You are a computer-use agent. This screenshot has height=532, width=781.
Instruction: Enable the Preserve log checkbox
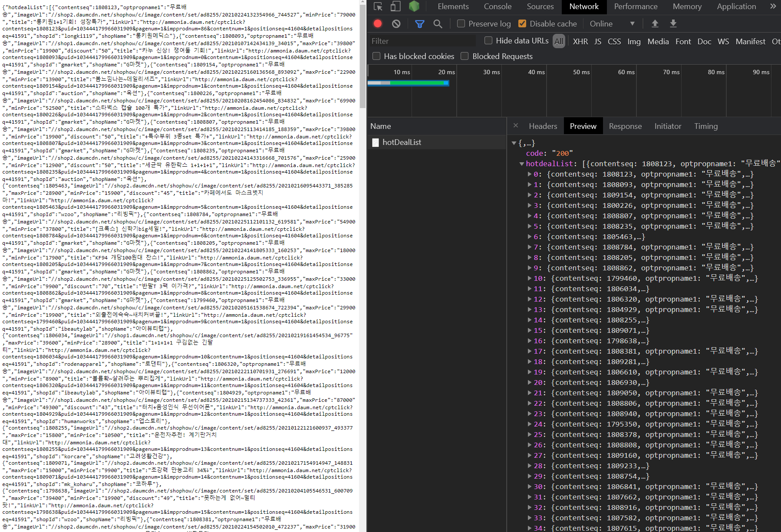pyautogui.click(x=461, y=23)
